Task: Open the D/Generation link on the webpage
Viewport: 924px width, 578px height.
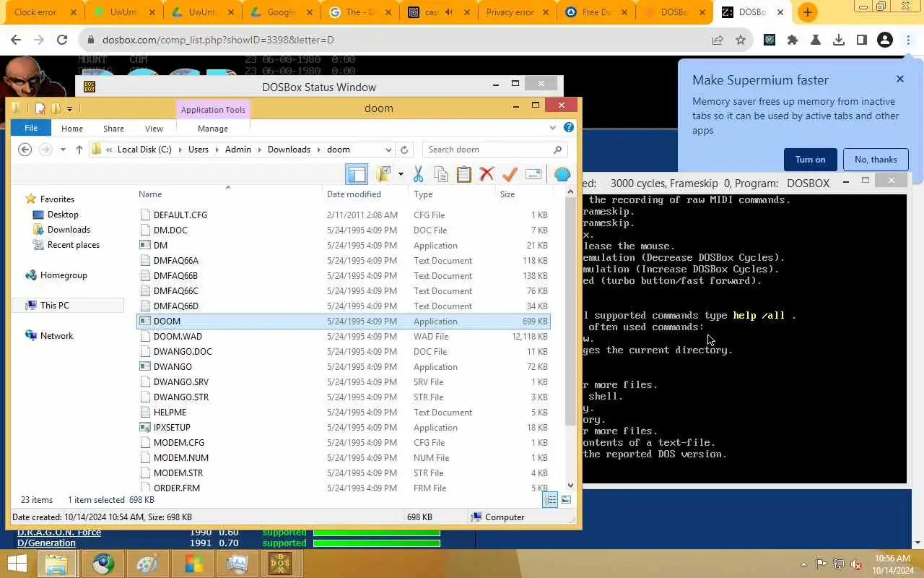Action: [46, 543]
